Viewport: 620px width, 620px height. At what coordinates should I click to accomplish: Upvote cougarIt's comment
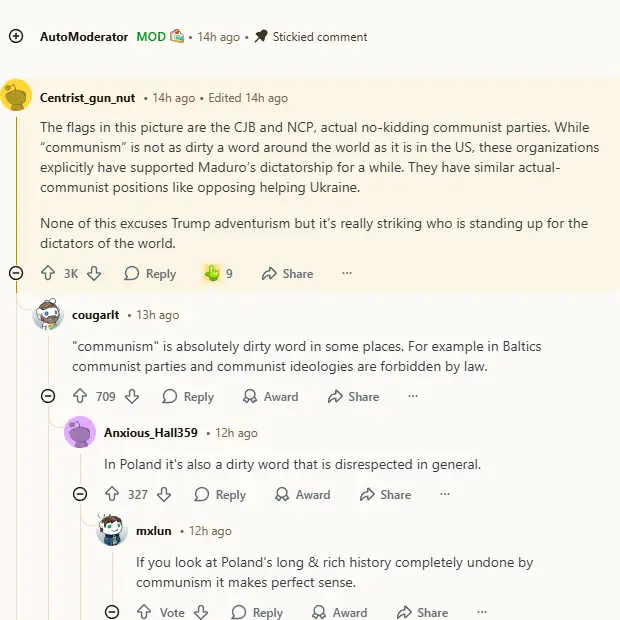click(79, 396)
